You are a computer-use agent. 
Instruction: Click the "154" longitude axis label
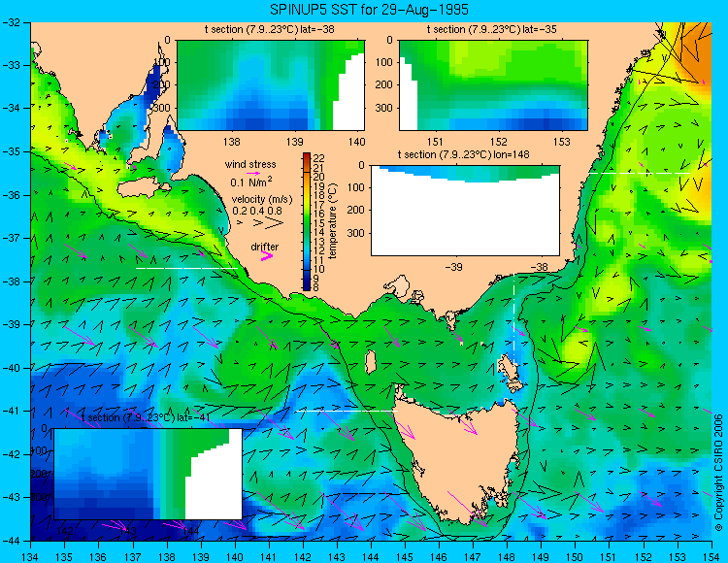point(711,556)
